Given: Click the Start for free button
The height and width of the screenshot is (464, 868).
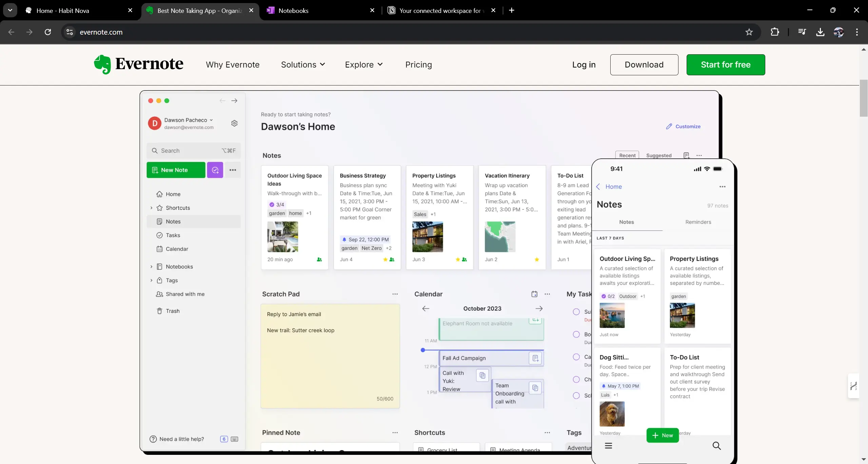Looking at the screenshot, I should (726, 64).
